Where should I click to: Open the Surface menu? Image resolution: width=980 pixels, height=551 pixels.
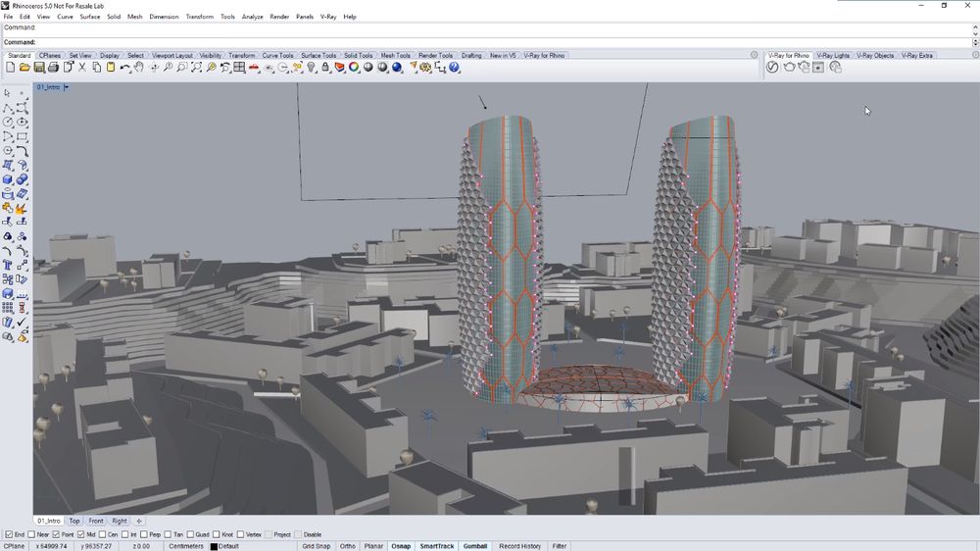[x=90, y=17]
